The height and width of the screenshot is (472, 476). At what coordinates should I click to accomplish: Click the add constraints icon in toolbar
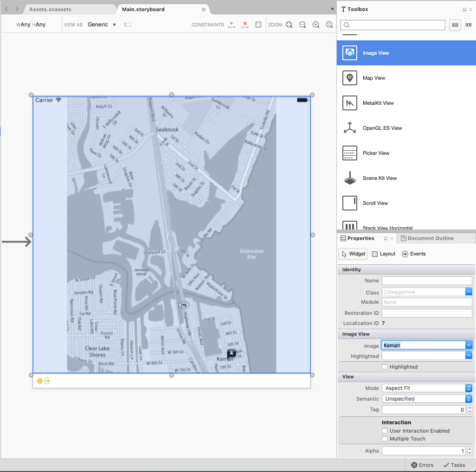(232, 25)
